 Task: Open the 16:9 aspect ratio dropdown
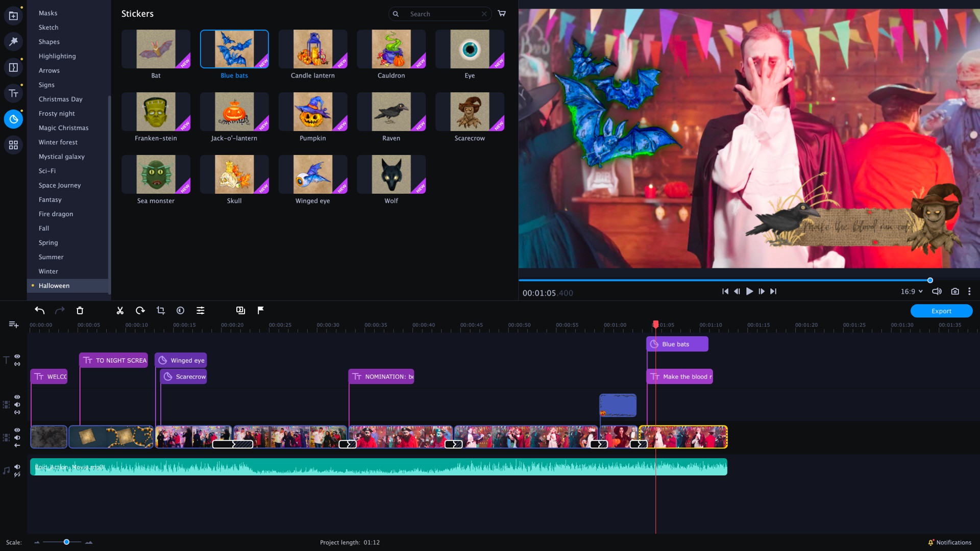pyautogui.click(x=912, y=291)
